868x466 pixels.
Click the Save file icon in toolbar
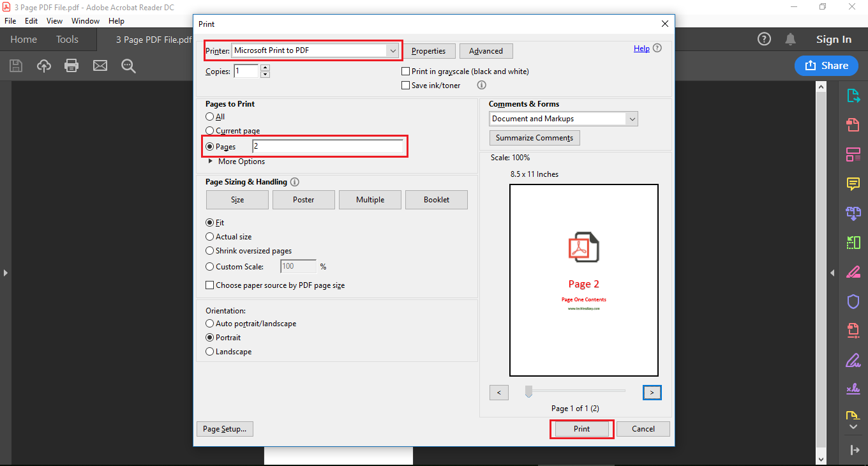pos(16,66)
